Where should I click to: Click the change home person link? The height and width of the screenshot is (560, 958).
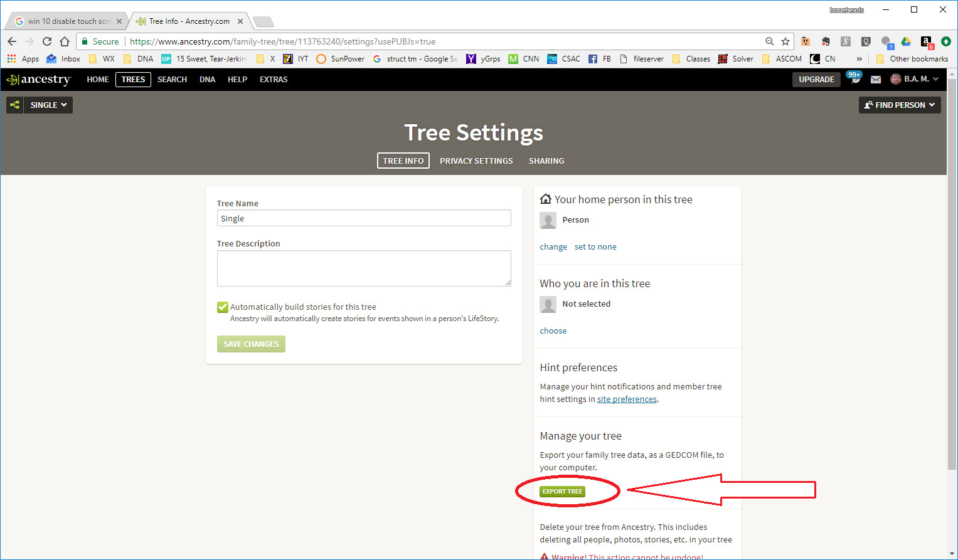click(553, 247)
